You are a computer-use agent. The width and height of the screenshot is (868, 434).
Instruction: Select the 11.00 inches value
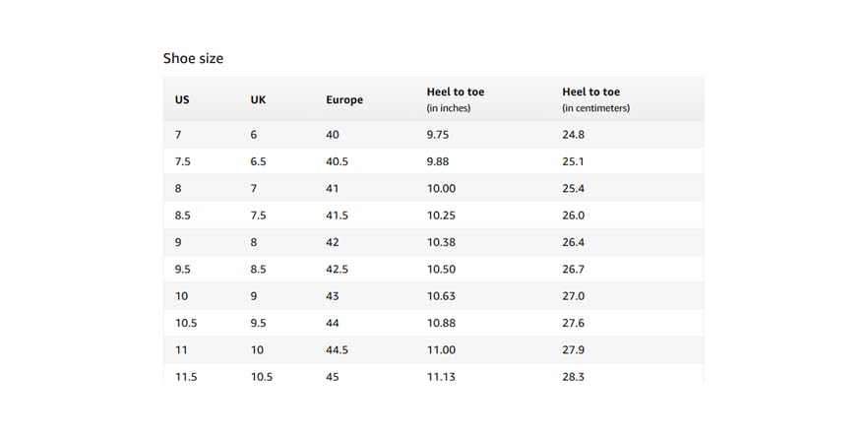pyautogui.click(x=440, y=349)
